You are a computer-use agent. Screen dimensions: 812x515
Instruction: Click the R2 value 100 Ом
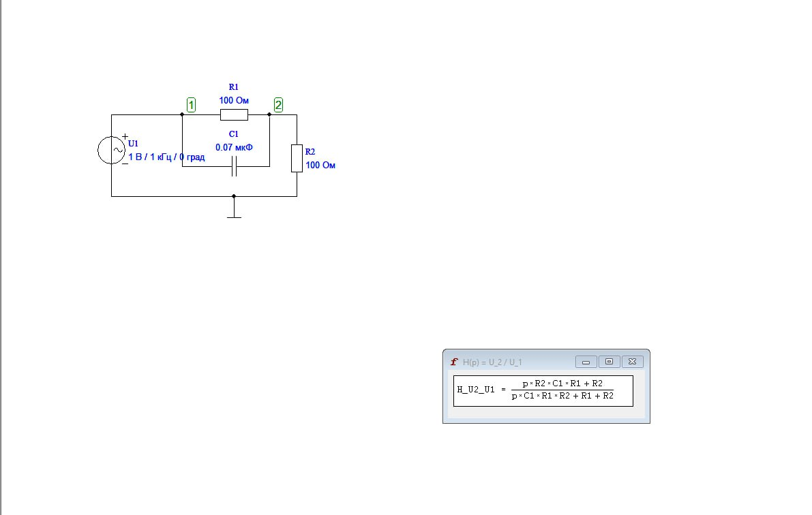tap(320, 165)
